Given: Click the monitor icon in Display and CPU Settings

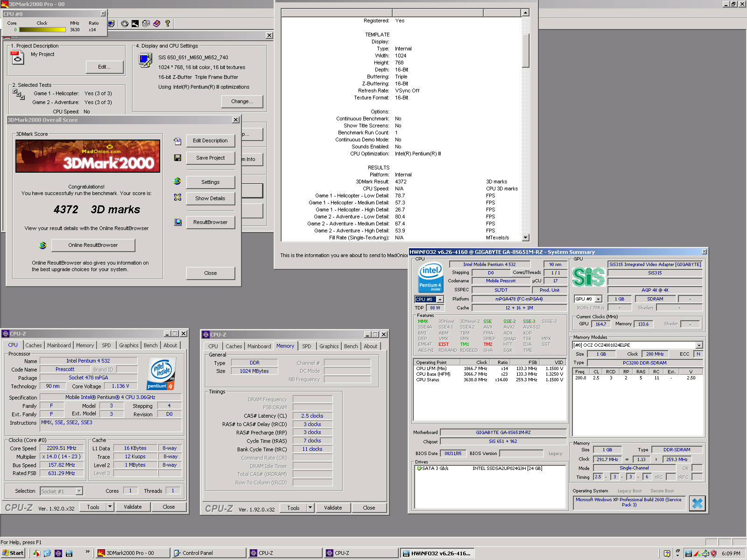Looking at the screenshot, I should [x=146, y=60].
